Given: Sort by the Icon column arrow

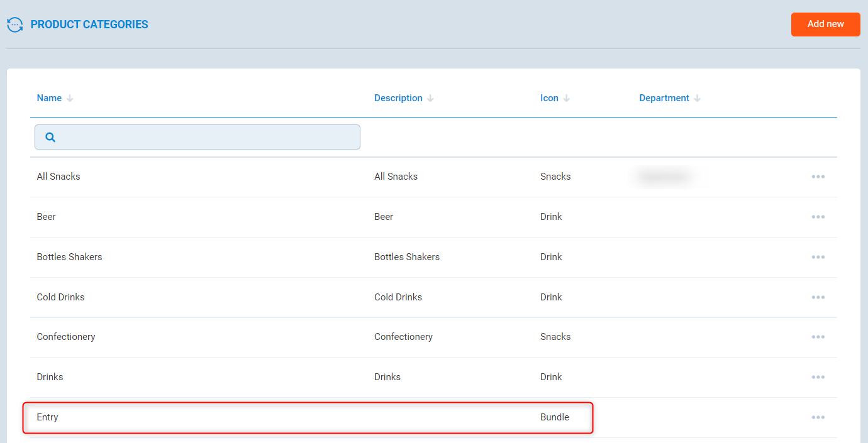Looking at the screenshot, I should [566, 99].
